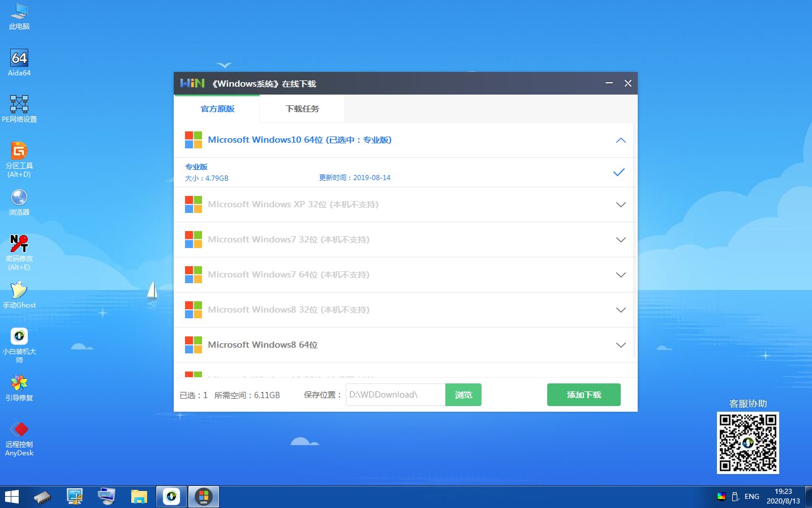Screen dimensions: 812x508
Task: Click the Microsoft Windows8 32位 title
Action: pyautogui.click(x=289, y=310)
